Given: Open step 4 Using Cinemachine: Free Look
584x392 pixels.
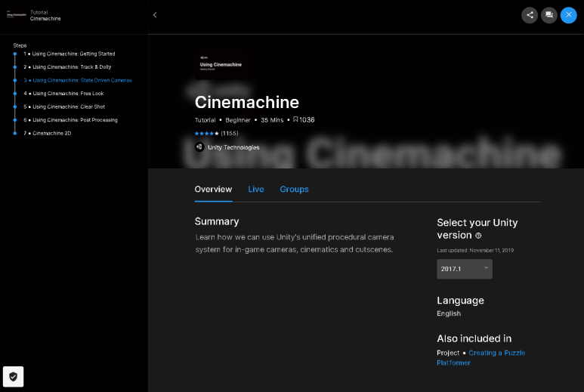Looking at the screenshot, I should pos(63,94).
